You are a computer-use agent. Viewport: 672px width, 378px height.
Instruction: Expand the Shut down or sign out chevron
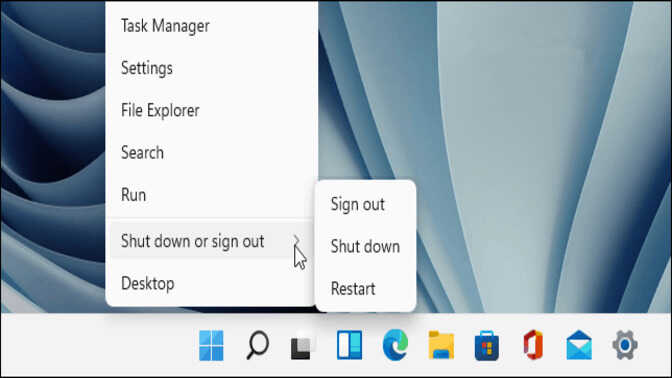[x=296, y=241]
